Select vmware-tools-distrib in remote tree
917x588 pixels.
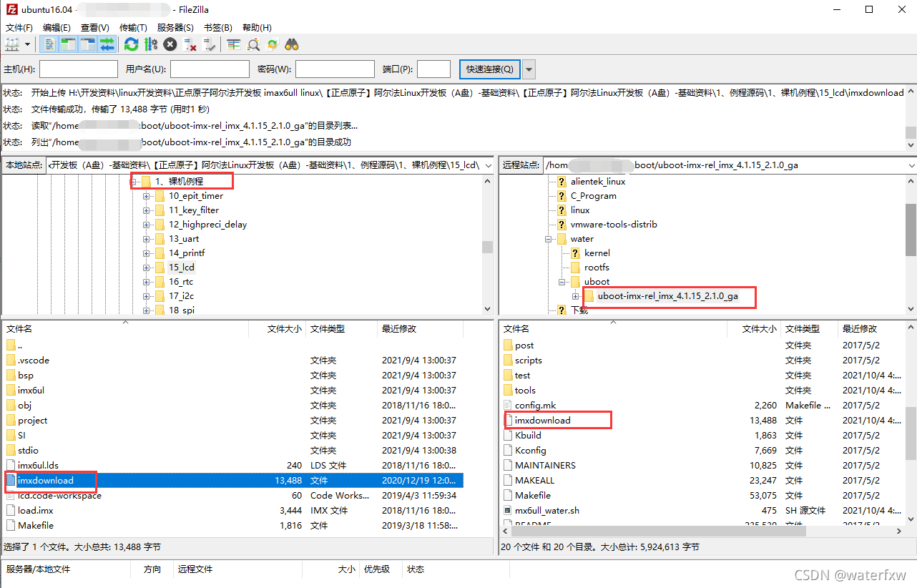614,225
